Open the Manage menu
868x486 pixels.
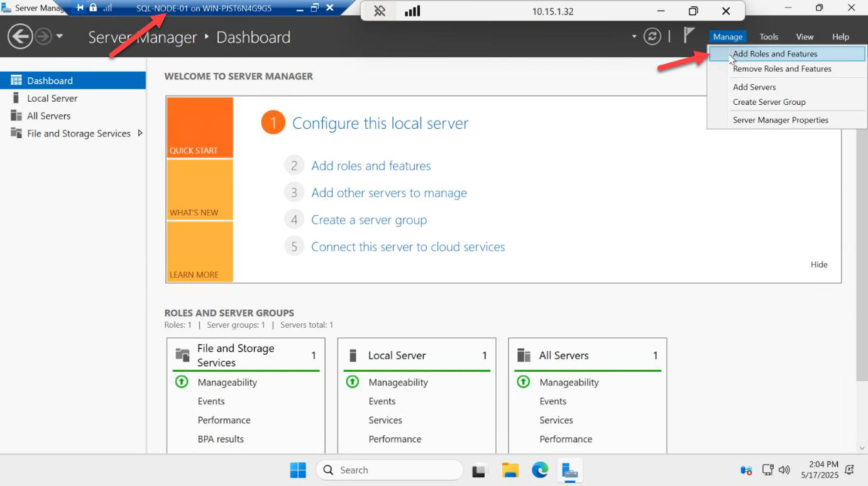(728, 37)
